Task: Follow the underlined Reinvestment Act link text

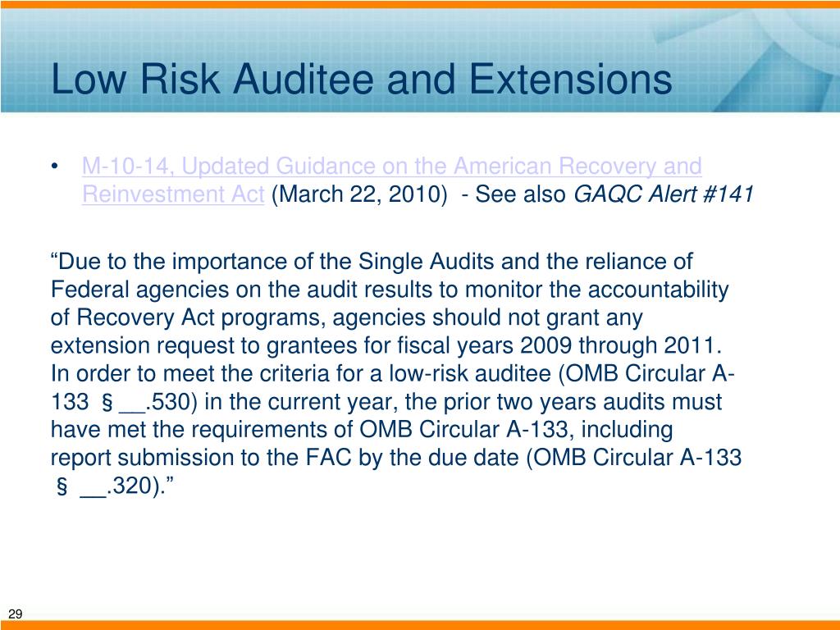Action: [173, 194]
